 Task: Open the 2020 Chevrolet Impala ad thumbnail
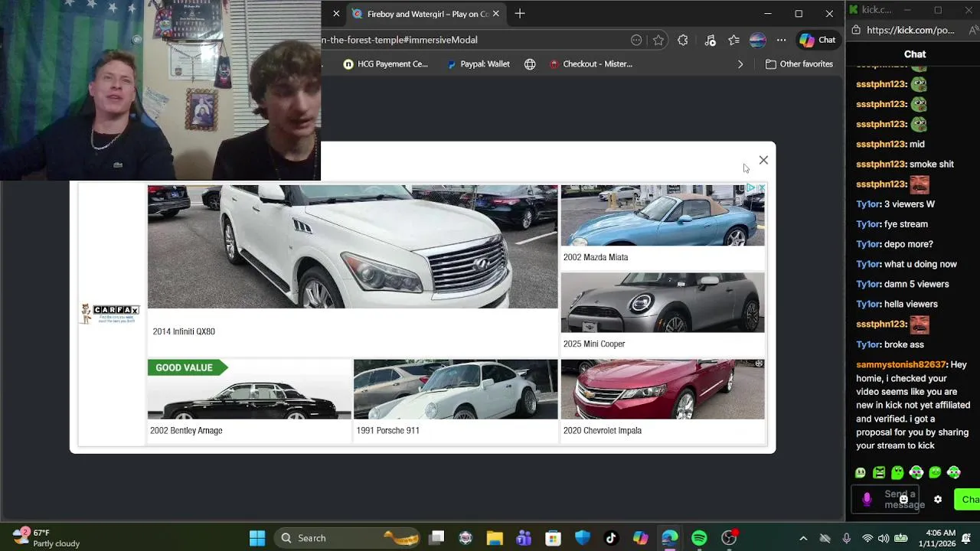tap(662, 390)
